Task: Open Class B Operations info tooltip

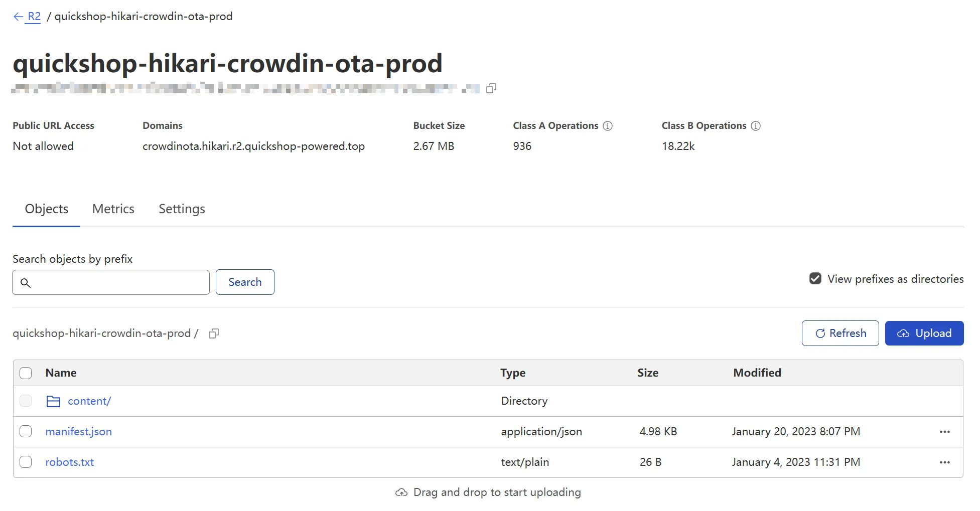Action: coord(756,126)
